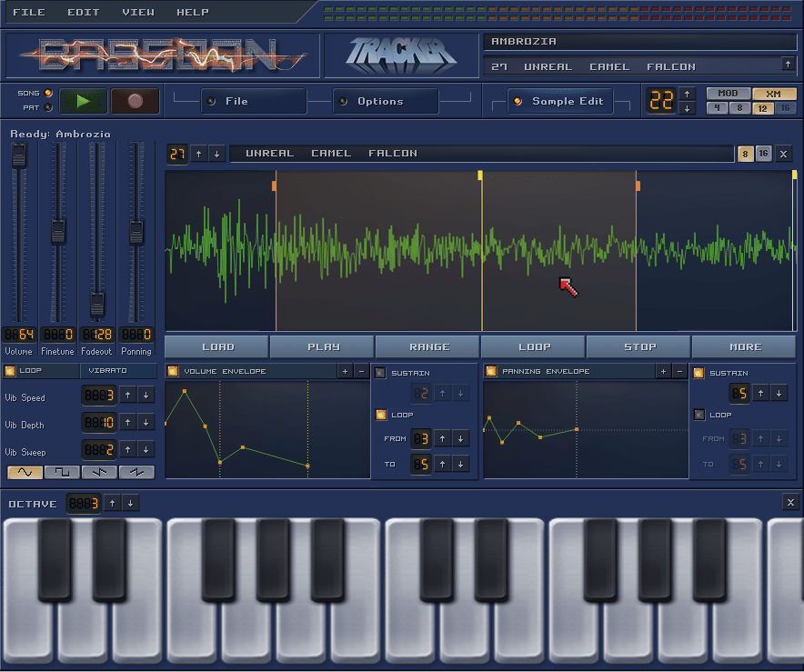Adjust the Finetune slider

[x=57, y=232]
